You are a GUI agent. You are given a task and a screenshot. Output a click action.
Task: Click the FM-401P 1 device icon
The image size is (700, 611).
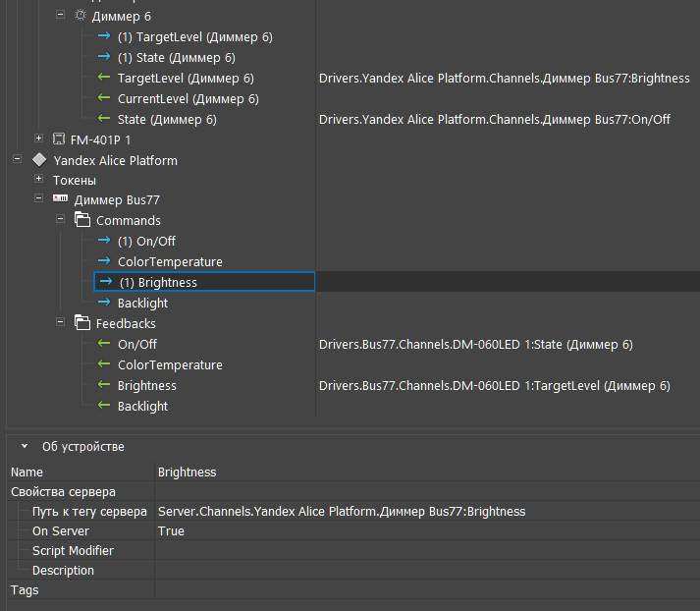coord(59,139)
